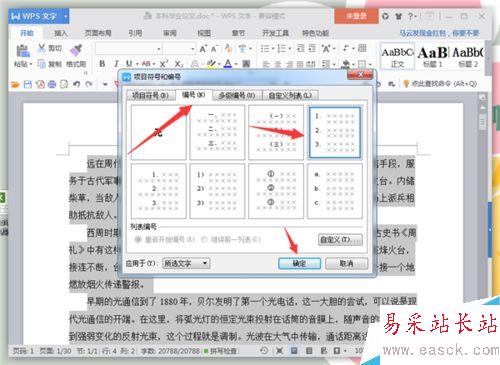Select the a. b. c. numbering style
Viewport: 500px width, 365px height.
tap(334, 191)
